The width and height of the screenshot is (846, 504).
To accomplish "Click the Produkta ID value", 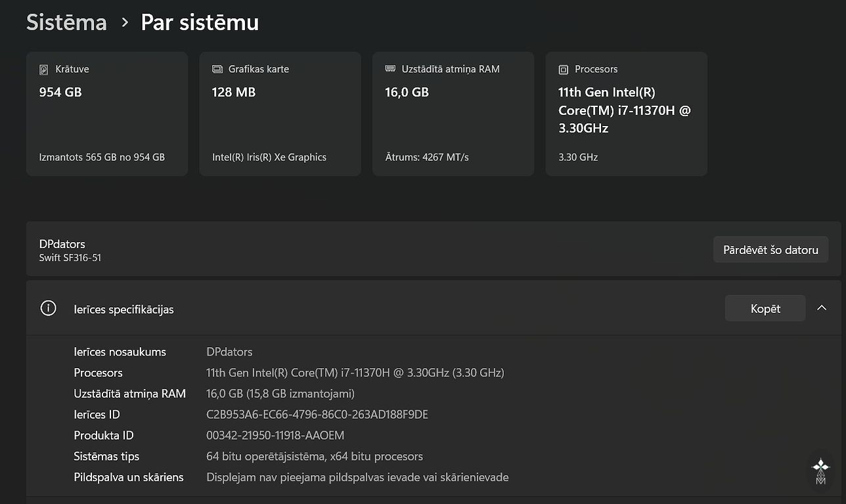I will coord(275,436).
